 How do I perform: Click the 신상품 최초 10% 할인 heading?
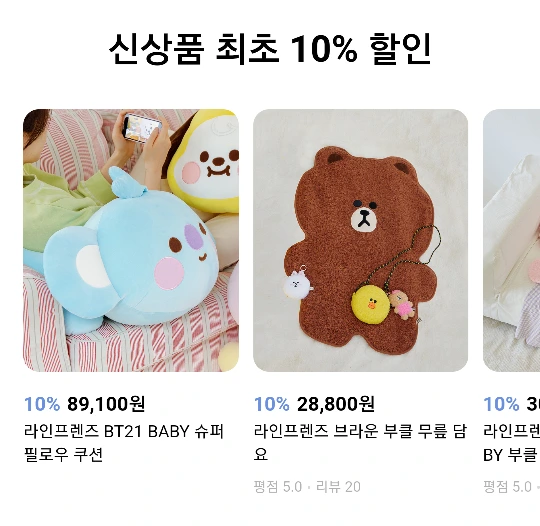click(x=270, y=49)
